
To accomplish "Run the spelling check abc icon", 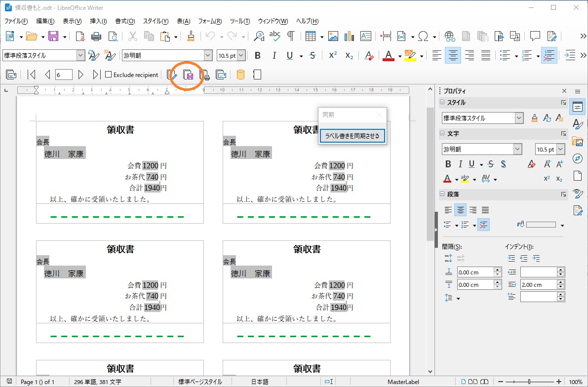I will coord(275,36).
